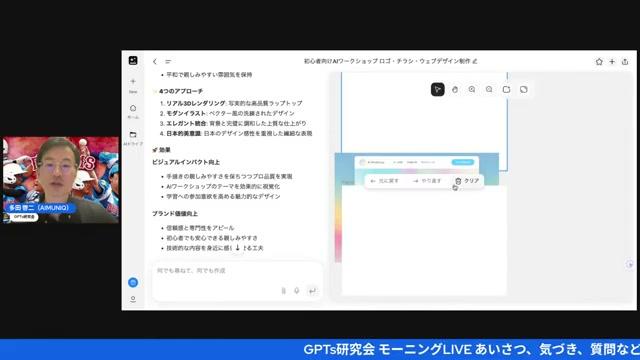640x360 pixels.
Task: Start voice input with the microphone icon
Action: (297, 291)
